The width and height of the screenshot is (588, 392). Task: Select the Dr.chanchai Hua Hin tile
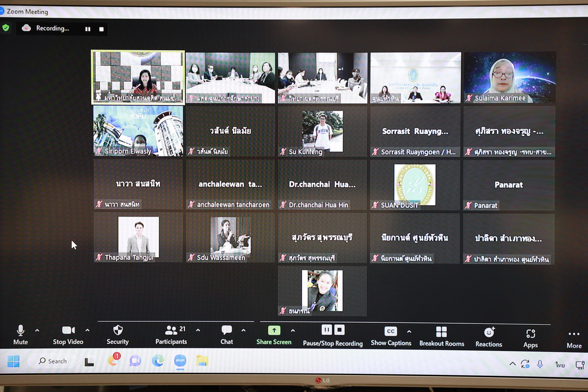pyautogui.click(x=322, y=185)
